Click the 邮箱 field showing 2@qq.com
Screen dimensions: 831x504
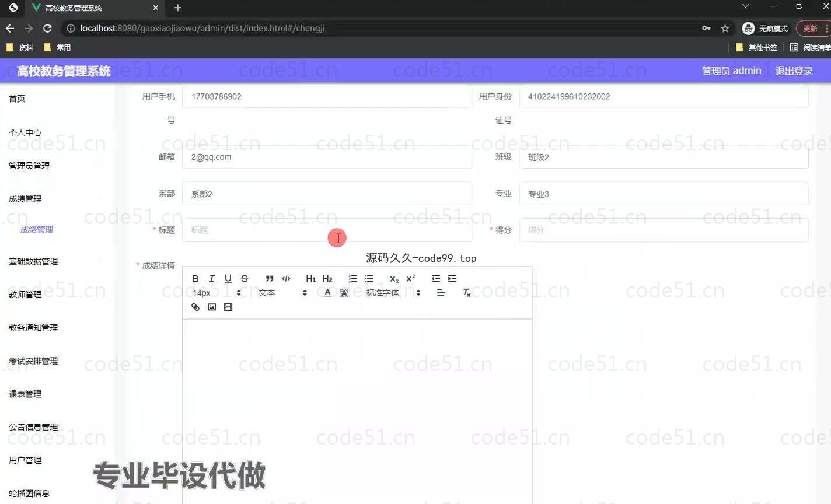(327, 157)
